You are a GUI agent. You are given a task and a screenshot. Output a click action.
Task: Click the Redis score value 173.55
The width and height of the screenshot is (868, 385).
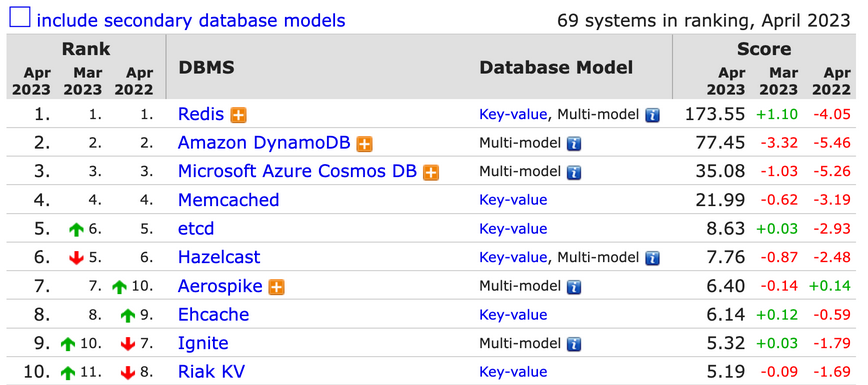[x=715, y=114]
